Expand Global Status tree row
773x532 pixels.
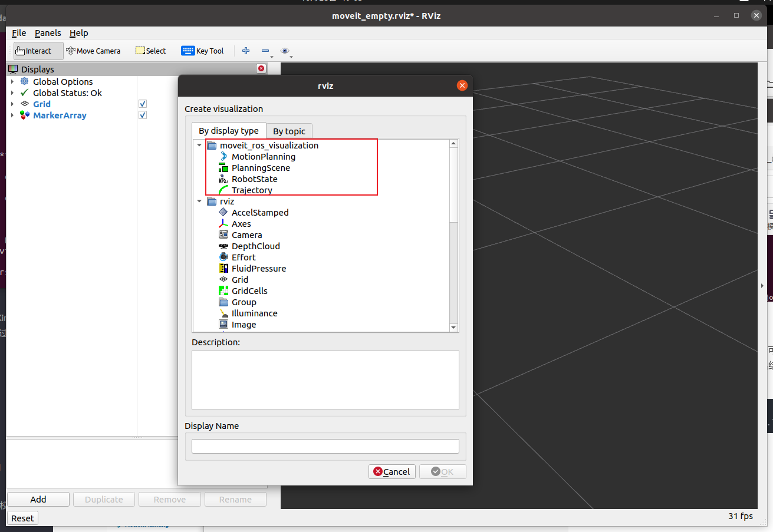(x=12, y=92)
